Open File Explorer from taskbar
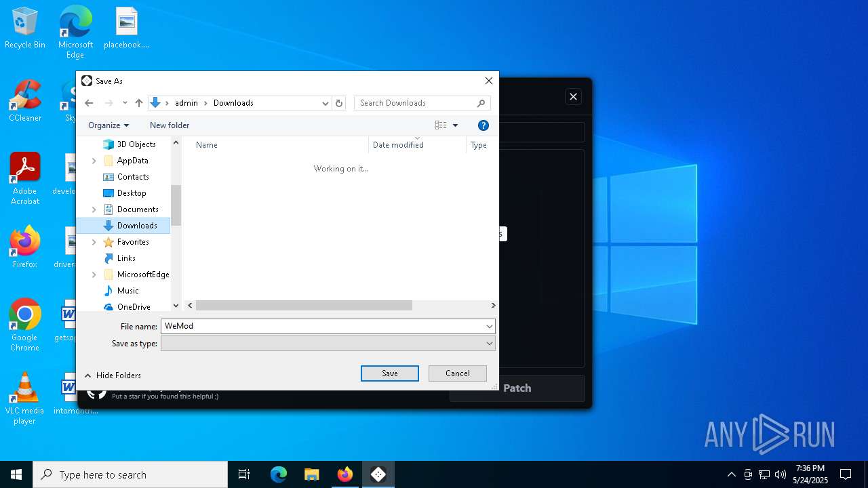 (311, 474)
